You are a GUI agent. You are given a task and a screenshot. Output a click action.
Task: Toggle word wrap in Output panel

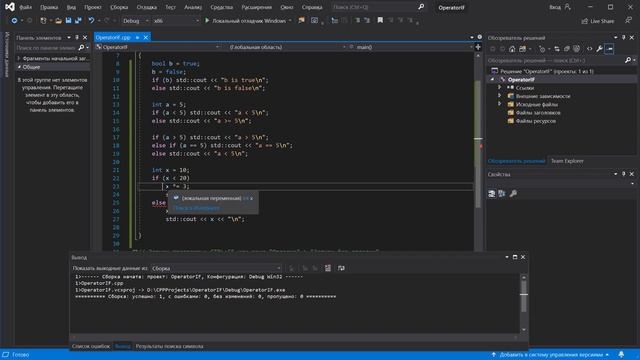coord(341,268)
